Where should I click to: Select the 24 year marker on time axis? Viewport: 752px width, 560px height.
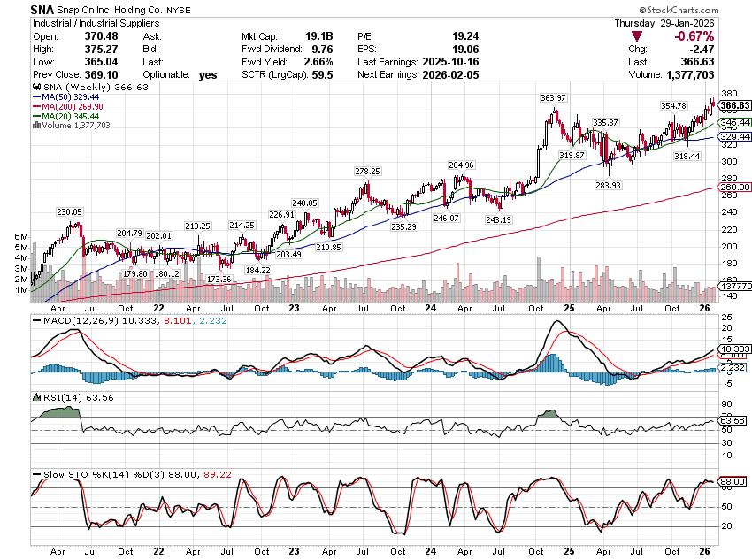[x=428, y=307]
